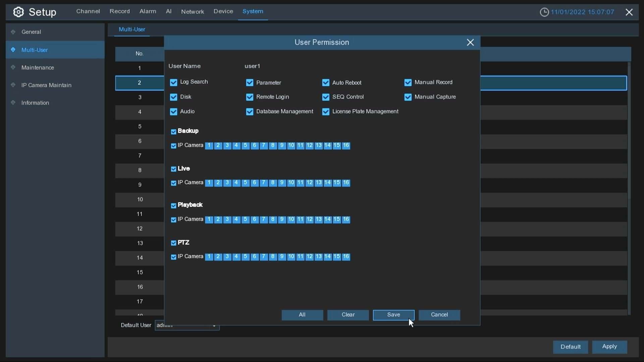644x362 pixels.
Task: Click the Maintenance sidebar bullet icon
Action: tap(13, 67)
